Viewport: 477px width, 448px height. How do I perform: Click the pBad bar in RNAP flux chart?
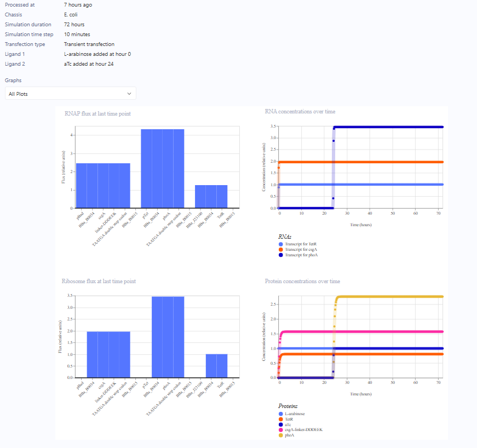click(x=82, y=186)
